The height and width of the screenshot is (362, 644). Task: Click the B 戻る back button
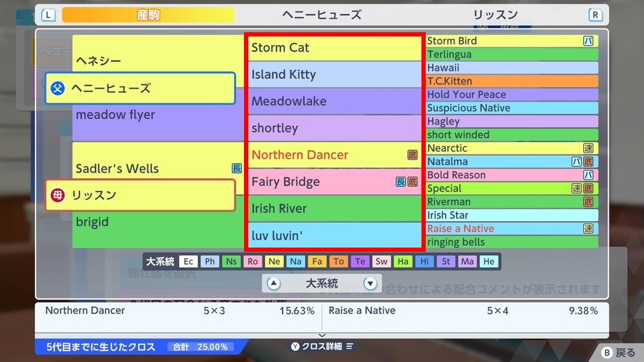[x=618, y=353]
